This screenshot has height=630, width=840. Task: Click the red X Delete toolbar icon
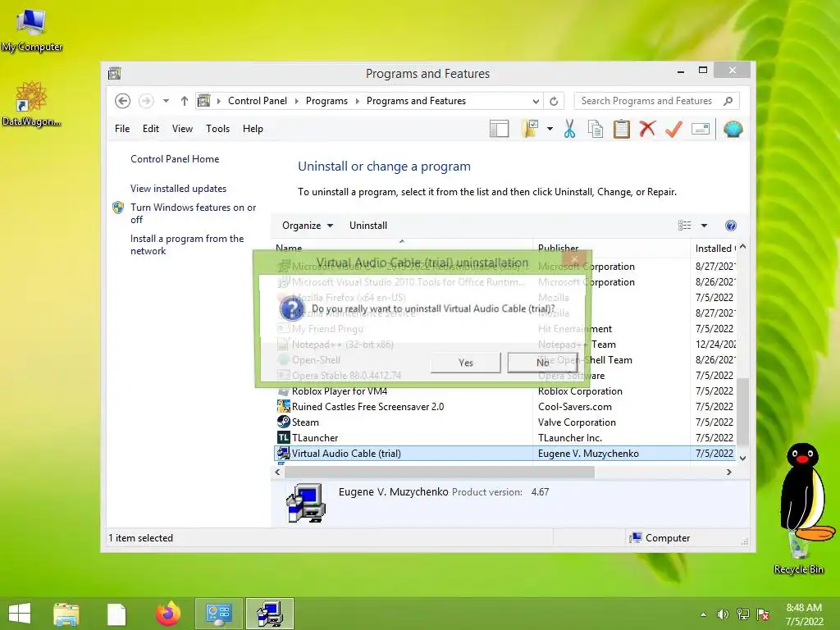tap(647, 129)
